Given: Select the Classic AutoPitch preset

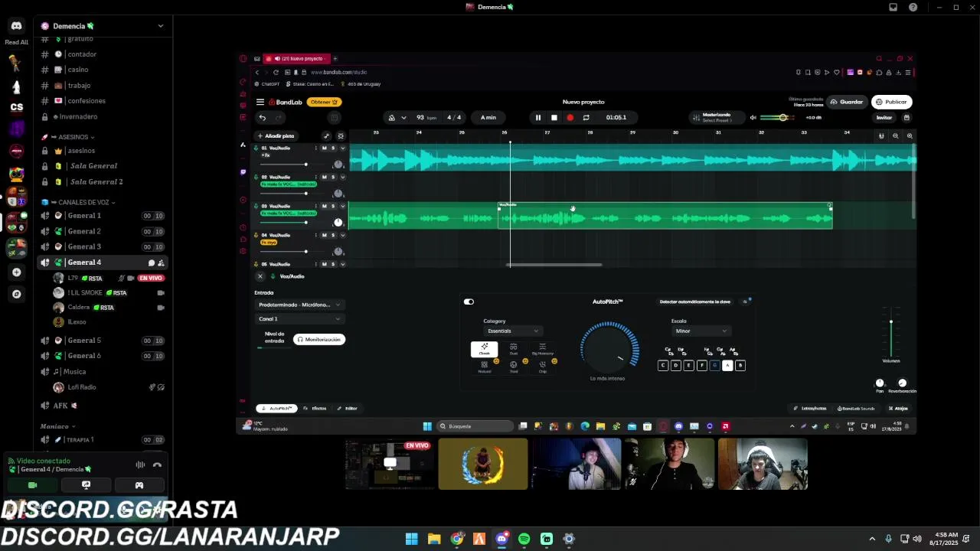Looking at the screenshot, I should 484,350.
